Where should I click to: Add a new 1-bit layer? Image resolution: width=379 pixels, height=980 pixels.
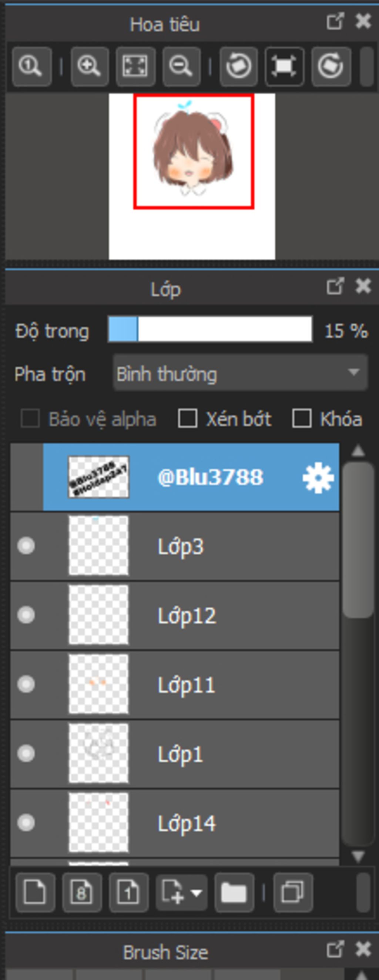tap(128, 892)
